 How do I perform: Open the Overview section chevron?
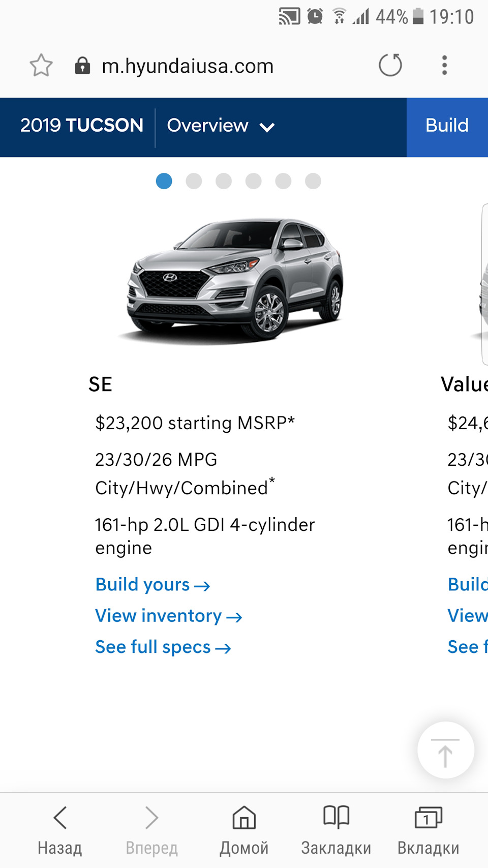(x=268, y=127)
